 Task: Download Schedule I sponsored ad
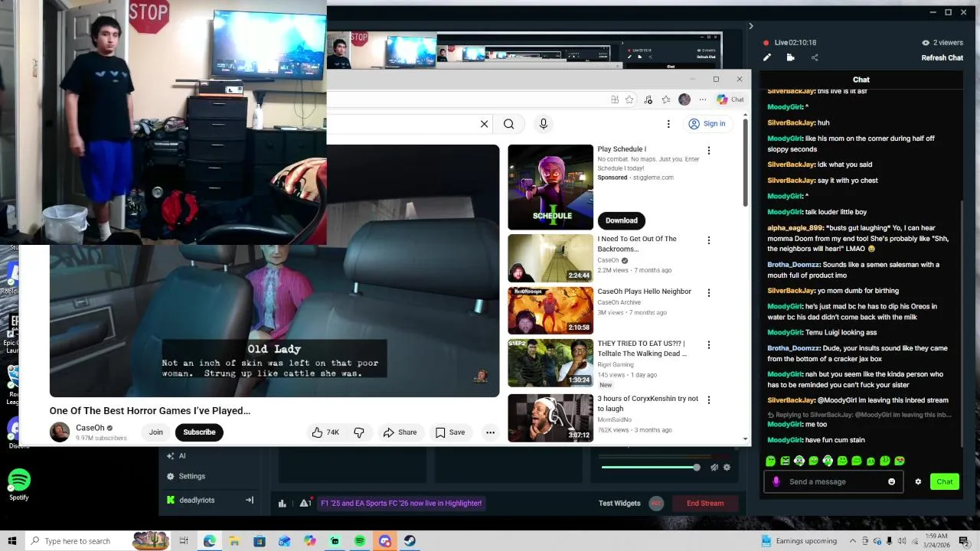(x=622, y=220)
